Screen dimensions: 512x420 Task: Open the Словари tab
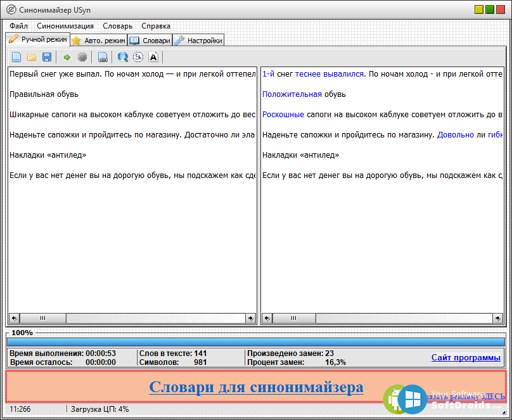tap(150, 41)
